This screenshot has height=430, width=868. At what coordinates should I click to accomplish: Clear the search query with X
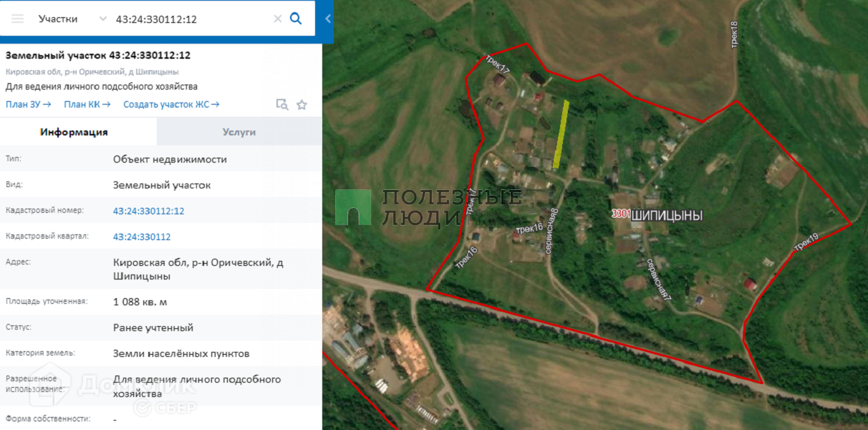click(278, 19)
